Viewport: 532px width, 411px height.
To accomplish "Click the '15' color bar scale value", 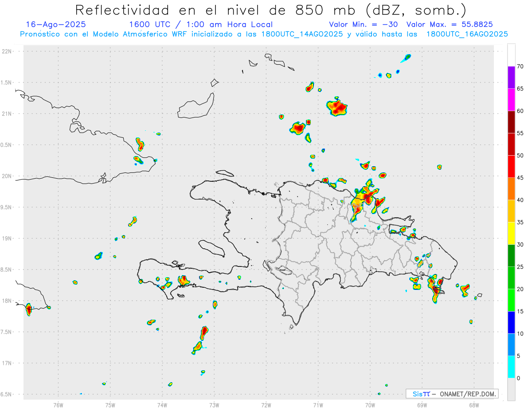I will pyautogui.click(x=520, y=311).
